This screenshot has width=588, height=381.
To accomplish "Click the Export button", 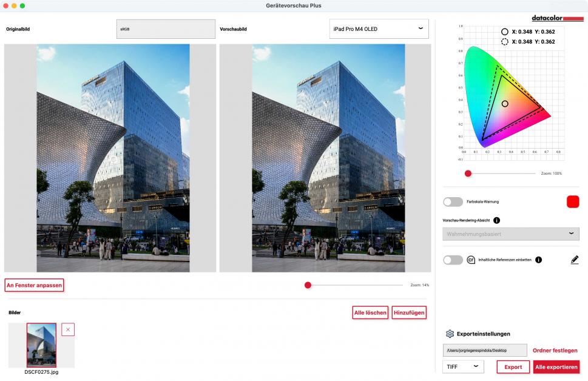I will point(513,367).
